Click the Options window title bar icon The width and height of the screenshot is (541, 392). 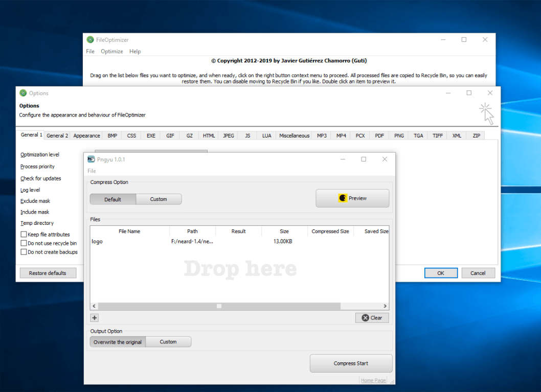[23, 93]
